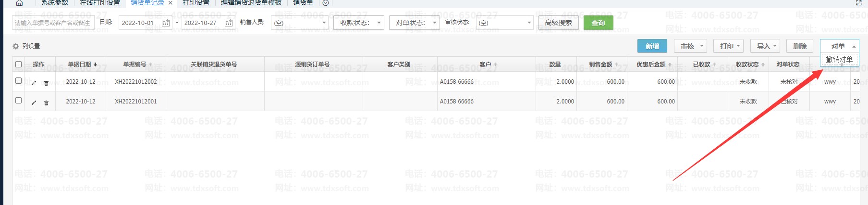Viewport: 868px width, 205px height.
Task: Delete order XH20221012001 with trash icon
Action: tap(46, 102)
